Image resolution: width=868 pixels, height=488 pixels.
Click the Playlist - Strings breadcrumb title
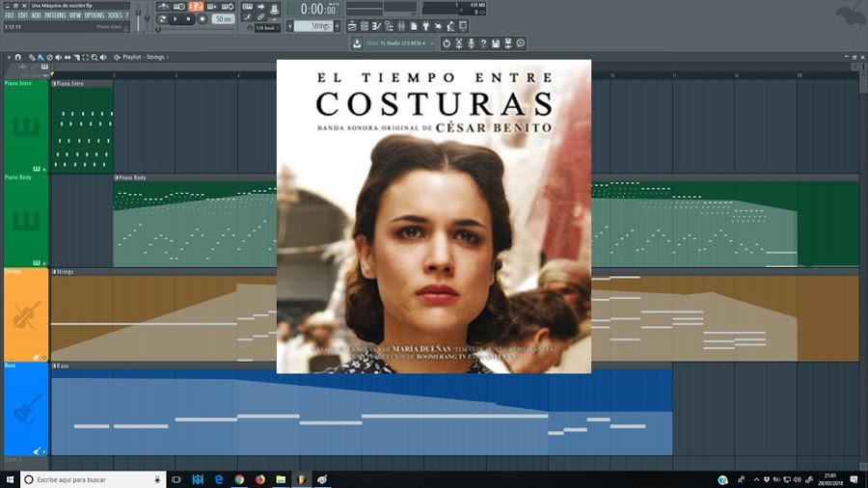click(x=144, y=57)
